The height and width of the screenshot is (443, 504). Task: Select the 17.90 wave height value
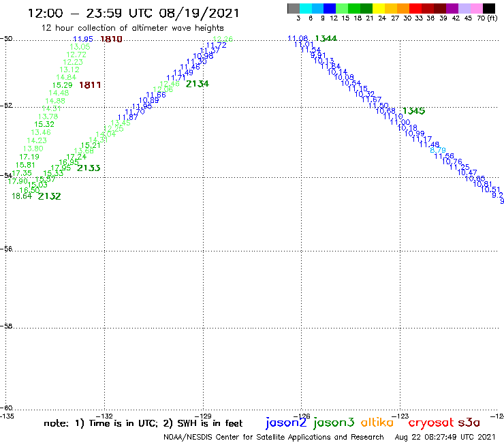(x=18, y=181)
